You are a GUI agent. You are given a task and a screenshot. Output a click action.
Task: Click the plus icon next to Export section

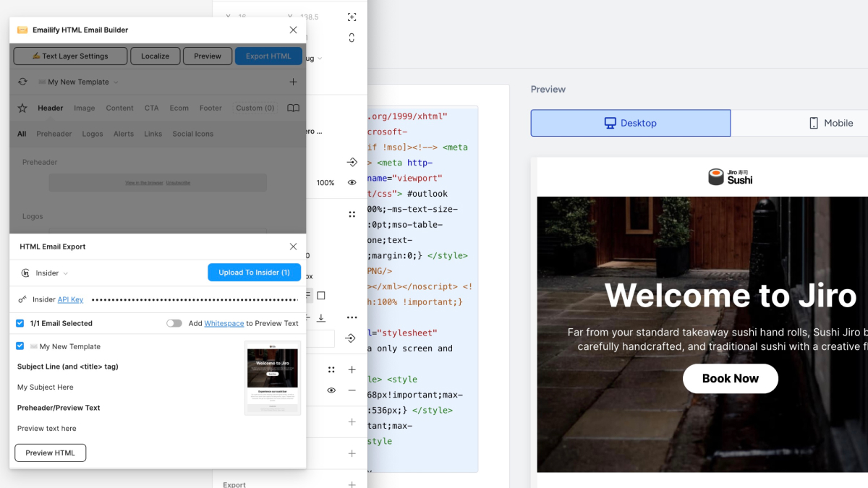tap(352, 484)
